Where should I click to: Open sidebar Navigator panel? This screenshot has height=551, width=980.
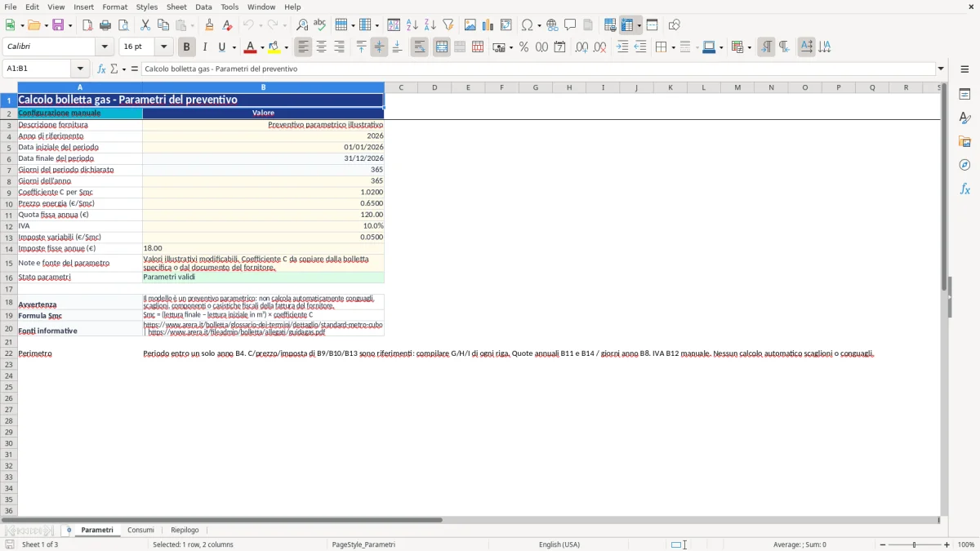tap(964, 165)
